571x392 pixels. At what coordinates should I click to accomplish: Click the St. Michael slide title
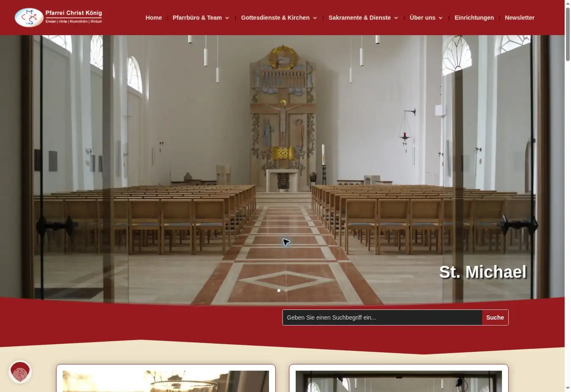[x=482, y=272]
